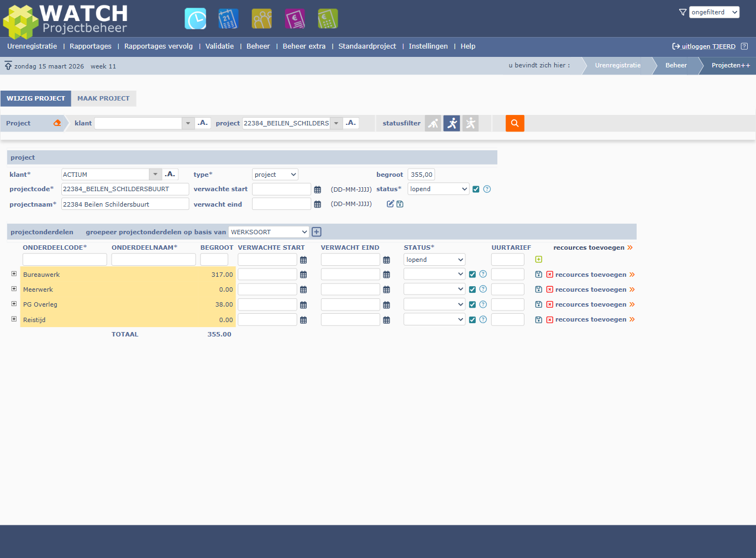Open the Rapportages vervolg menu
Viewport: 756px width, 558px height.
[159, 46]
